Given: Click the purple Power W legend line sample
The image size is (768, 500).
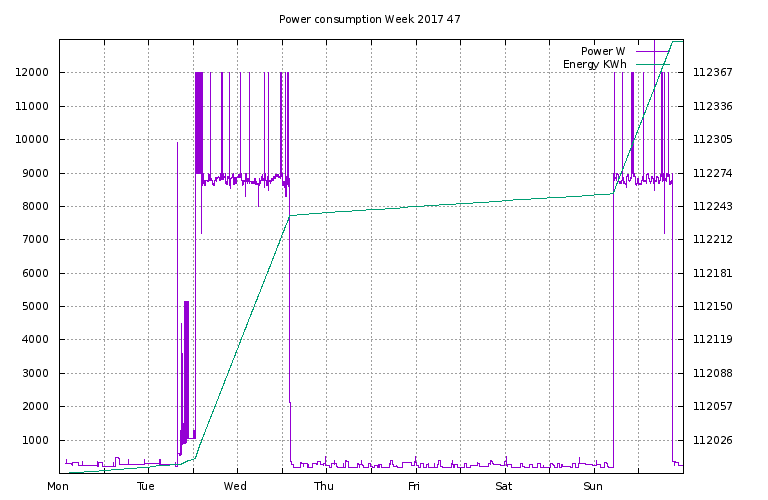Looking at the screenshot, I should point(653,51).
